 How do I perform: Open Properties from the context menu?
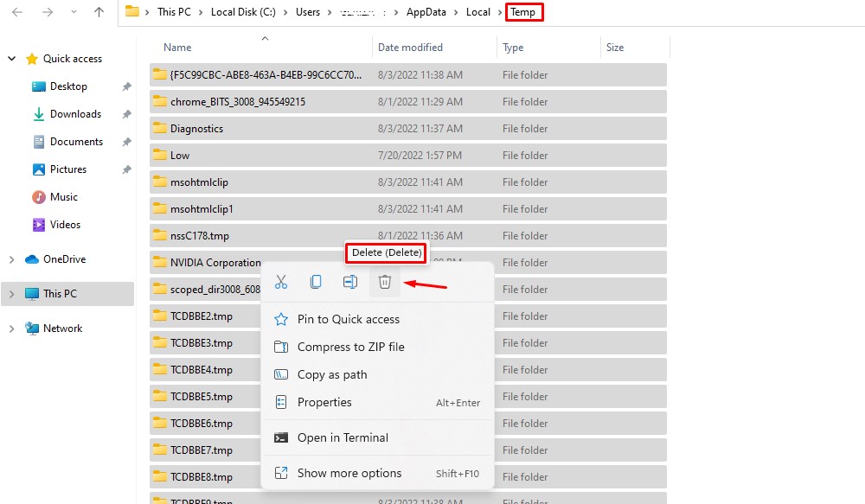324,402
